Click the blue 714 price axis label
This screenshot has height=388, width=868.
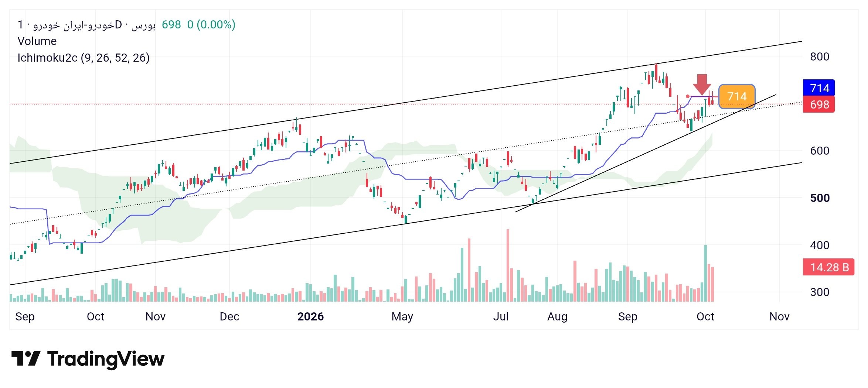point(819,88)
